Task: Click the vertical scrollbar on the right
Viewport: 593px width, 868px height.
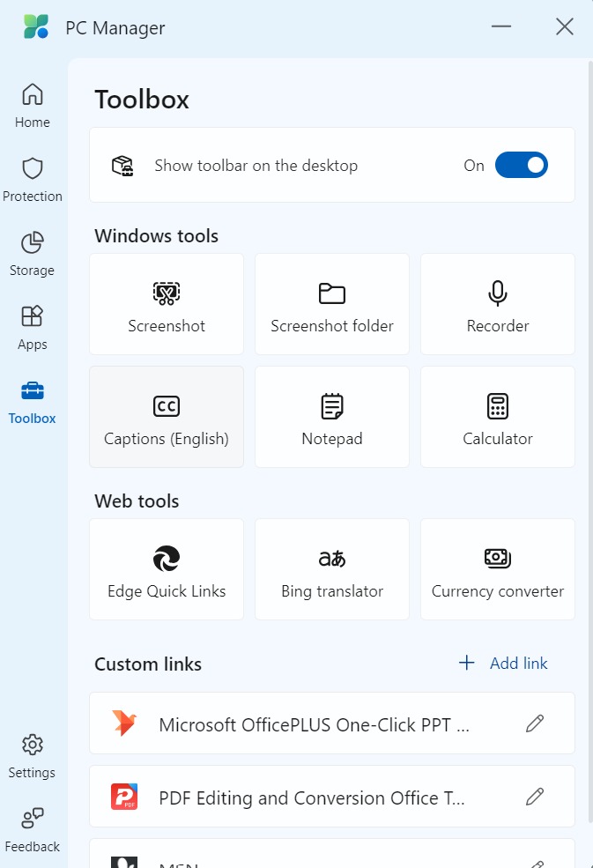Action: coord(589,443)
